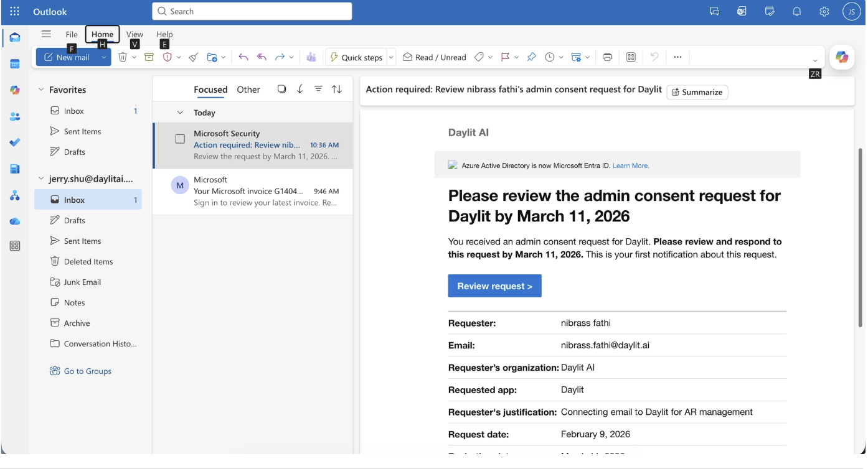Categorize message with the tag icon
868x469 pixels.
tap(479, 57)
